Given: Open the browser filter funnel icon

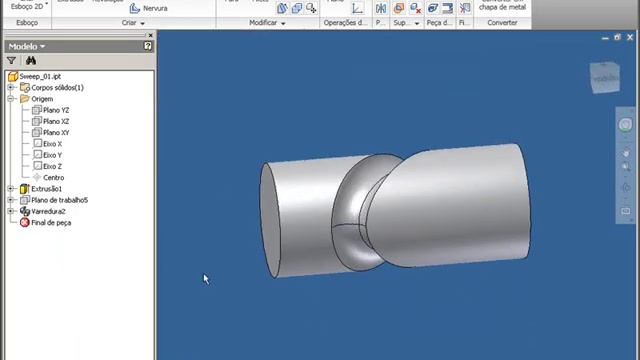Looking at the screenshot, I should [x=11, y=61].
